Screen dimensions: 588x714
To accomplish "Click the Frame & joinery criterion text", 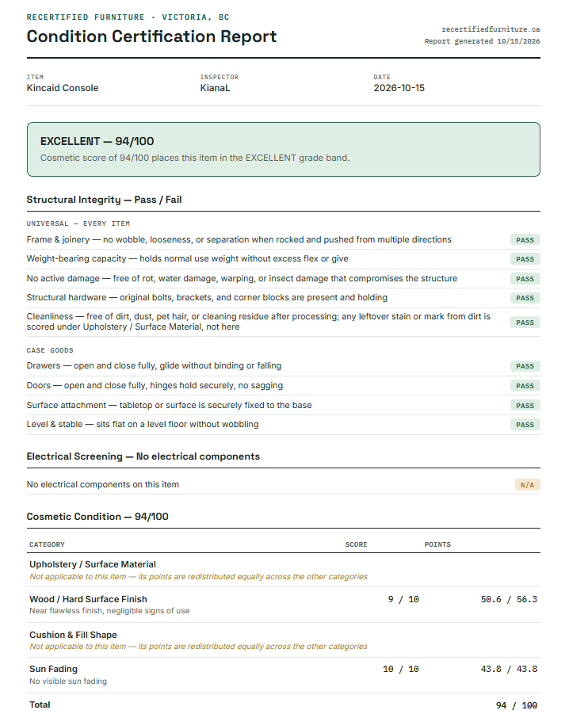I will (239, 239).
